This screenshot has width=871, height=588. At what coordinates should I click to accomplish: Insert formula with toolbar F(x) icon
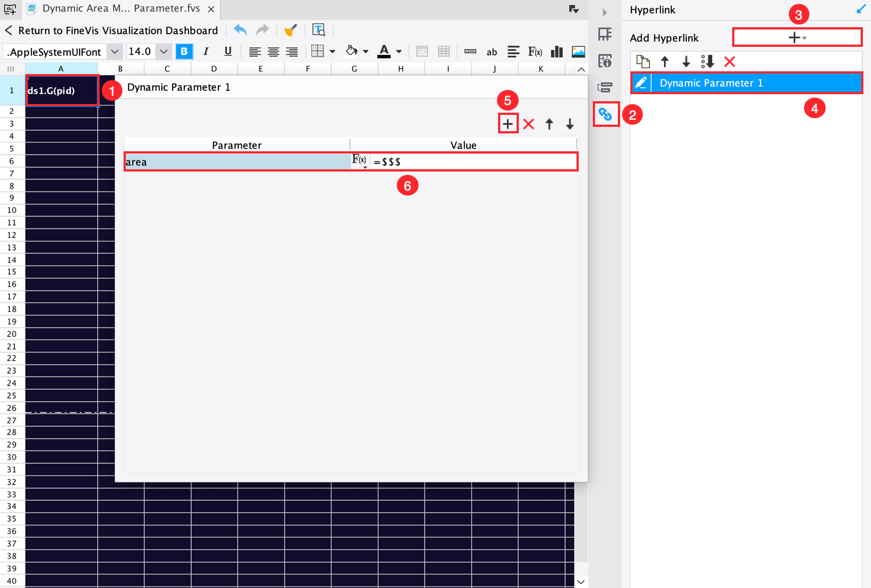(535, 52)
